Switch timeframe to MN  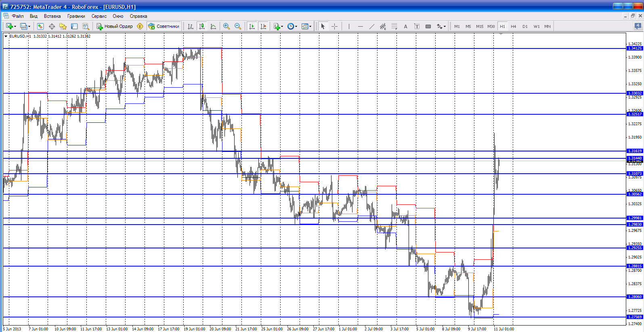[x=548, y=26]
